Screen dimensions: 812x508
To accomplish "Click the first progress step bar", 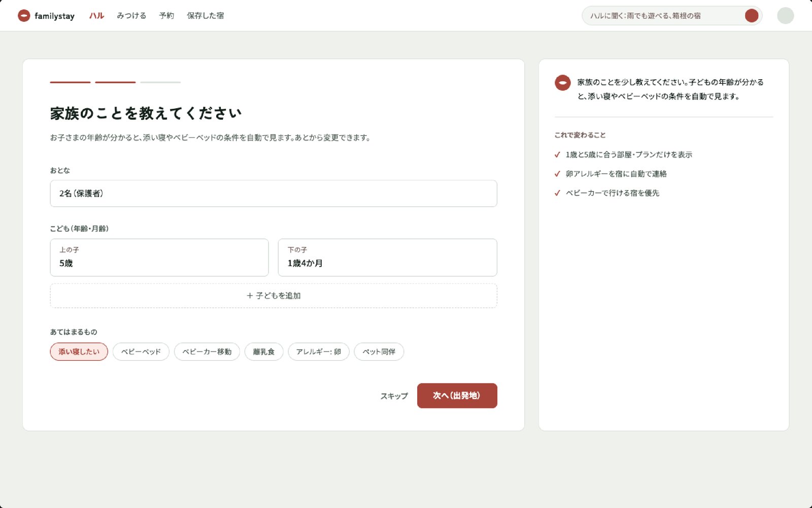I will (70, 82).
